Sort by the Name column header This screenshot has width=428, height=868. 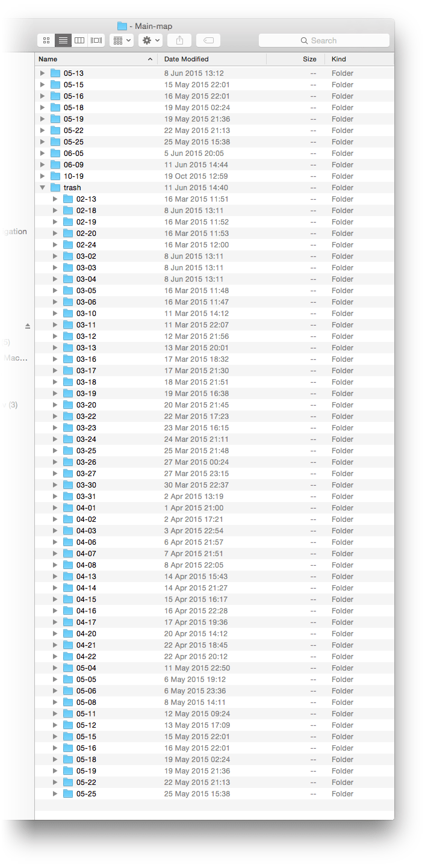click(90, 59)
